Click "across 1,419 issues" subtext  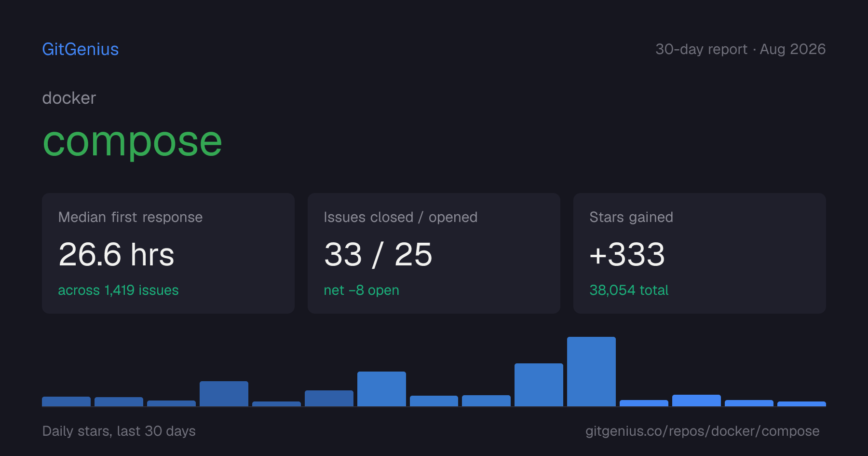(118, 290)
